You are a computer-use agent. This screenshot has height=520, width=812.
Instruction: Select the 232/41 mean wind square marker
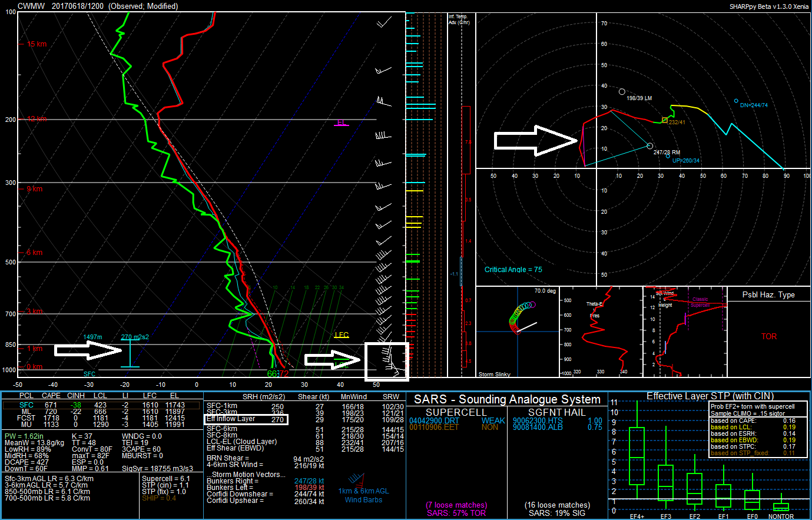click(665, 120)
